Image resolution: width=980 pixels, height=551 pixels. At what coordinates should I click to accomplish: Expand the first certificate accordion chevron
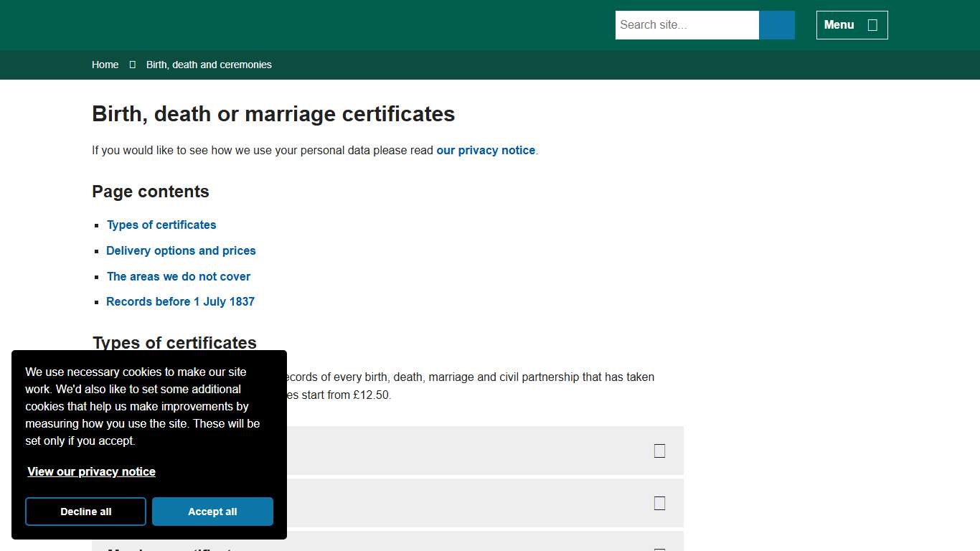coord(659,450)
